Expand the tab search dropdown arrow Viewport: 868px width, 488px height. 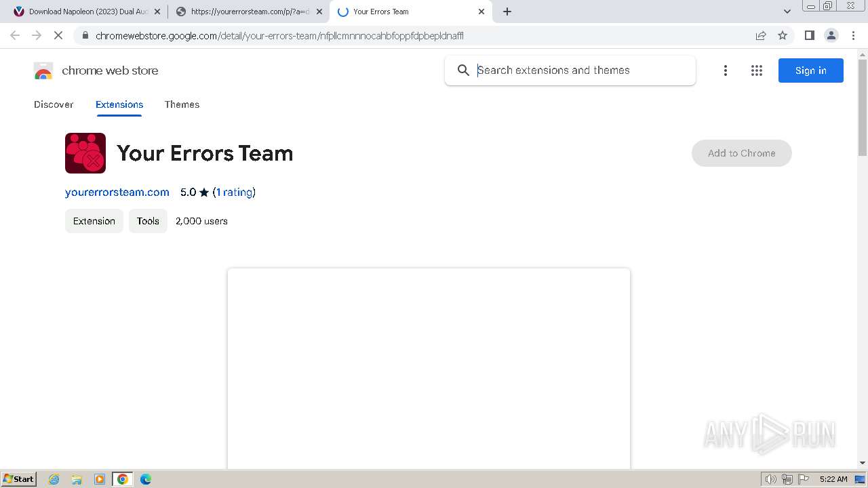787,12
